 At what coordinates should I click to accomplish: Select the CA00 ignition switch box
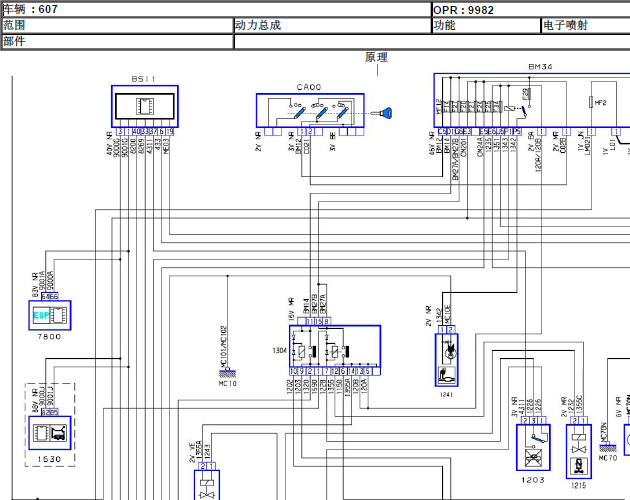(x=310, y=111)
